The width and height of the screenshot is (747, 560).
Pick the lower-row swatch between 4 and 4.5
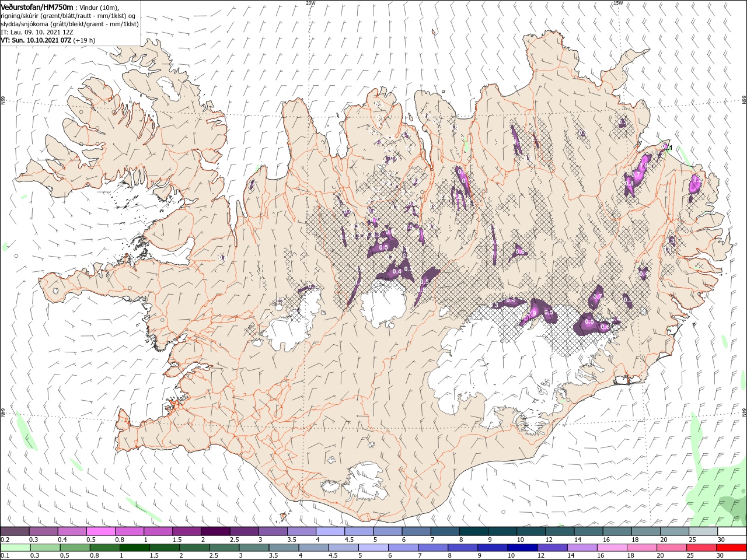click(314, 548)
